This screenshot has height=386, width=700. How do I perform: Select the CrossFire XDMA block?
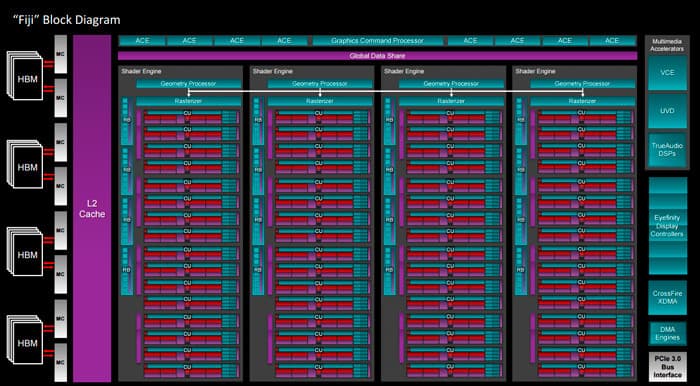(668, 298)
